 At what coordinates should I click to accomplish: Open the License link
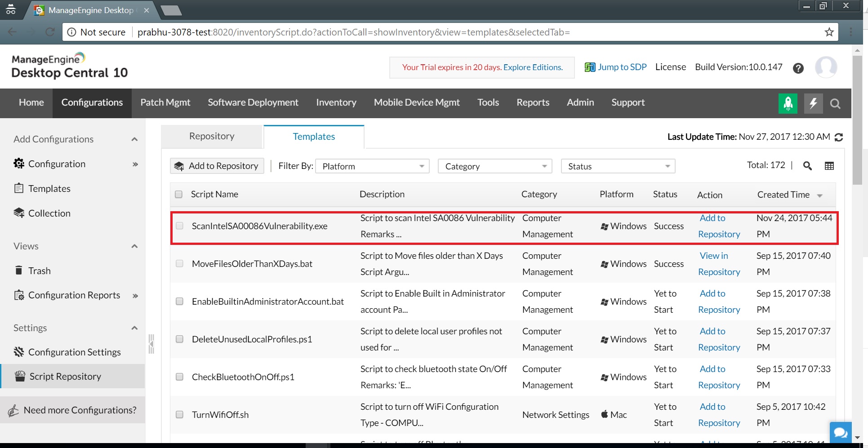[x=671, y=67]
